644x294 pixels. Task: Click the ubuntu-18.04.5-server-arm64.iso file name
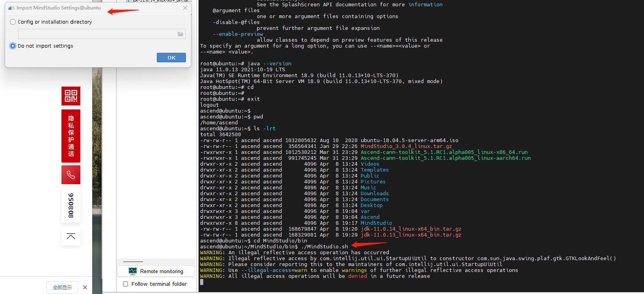(x=410, y=141)
